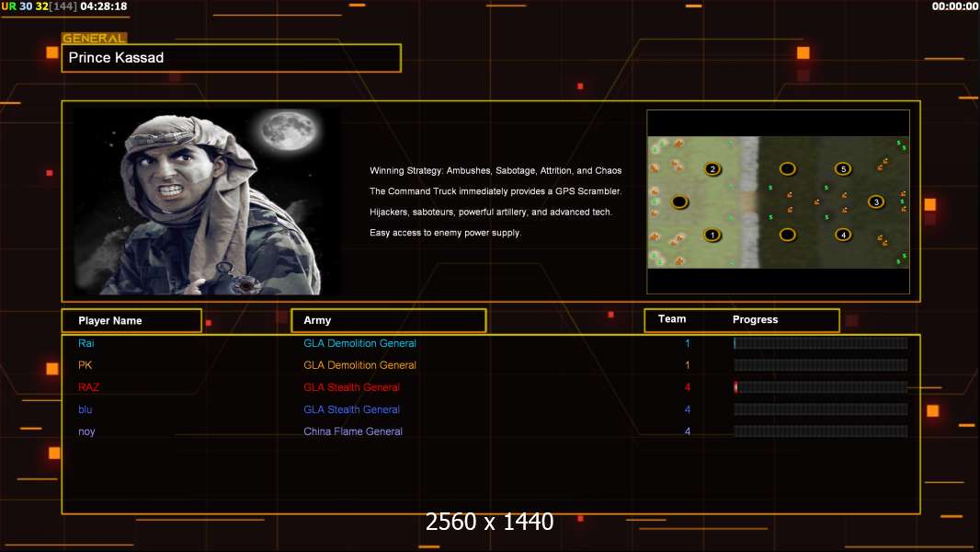Click the Player Name column header
The width and height of the screenshot is (980, 552).
[x=131, y=321]
